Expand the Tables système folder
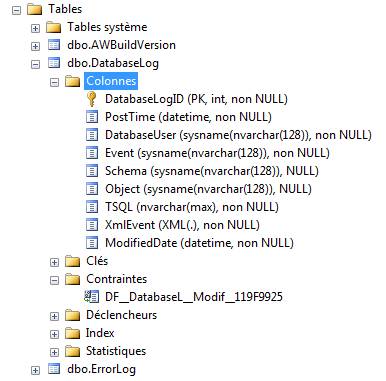The image size is (386, 381). [35, 28]
